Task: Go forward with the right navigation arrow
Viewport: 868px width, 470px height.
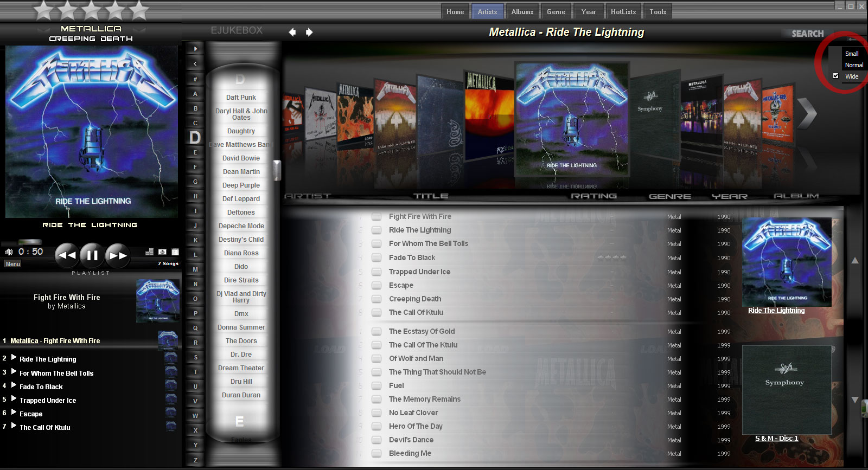Action: pyautogui.click(x=309, y=32)
